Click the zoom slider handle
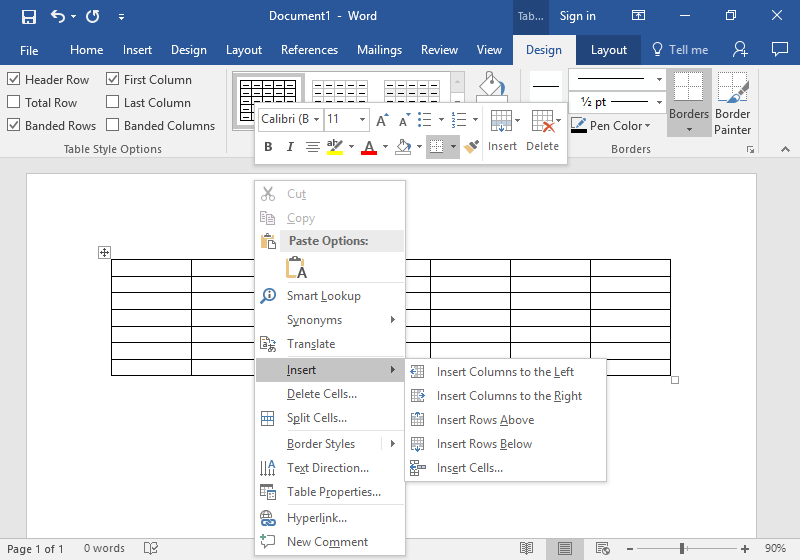800x560 pixels. click(x=682, y=549)
